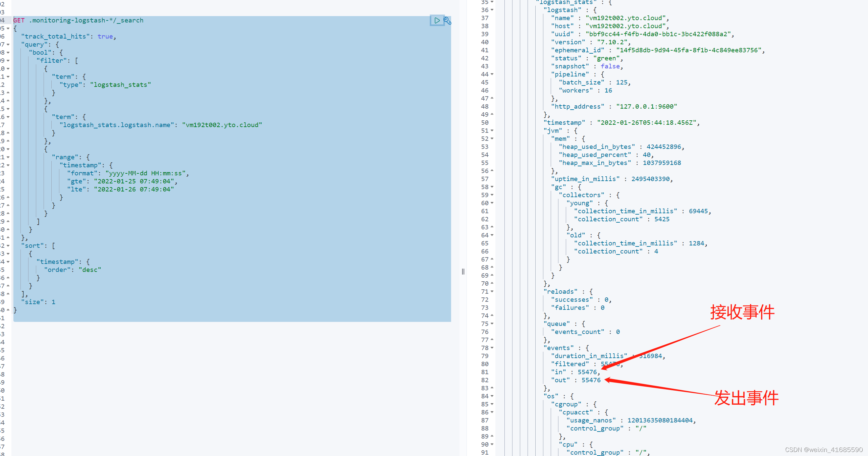Click the reloads "failures" key on line 73
868x456 pixels.
(x=570, y=307)
